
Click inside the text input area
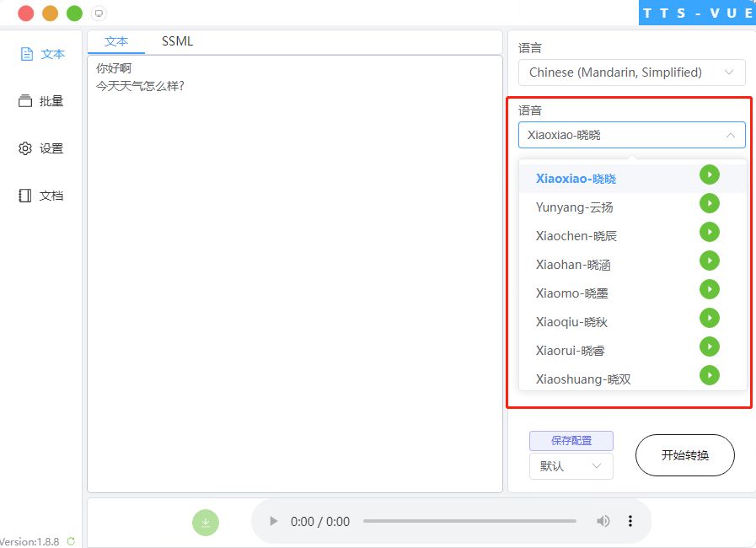click(x=295, y=274)
